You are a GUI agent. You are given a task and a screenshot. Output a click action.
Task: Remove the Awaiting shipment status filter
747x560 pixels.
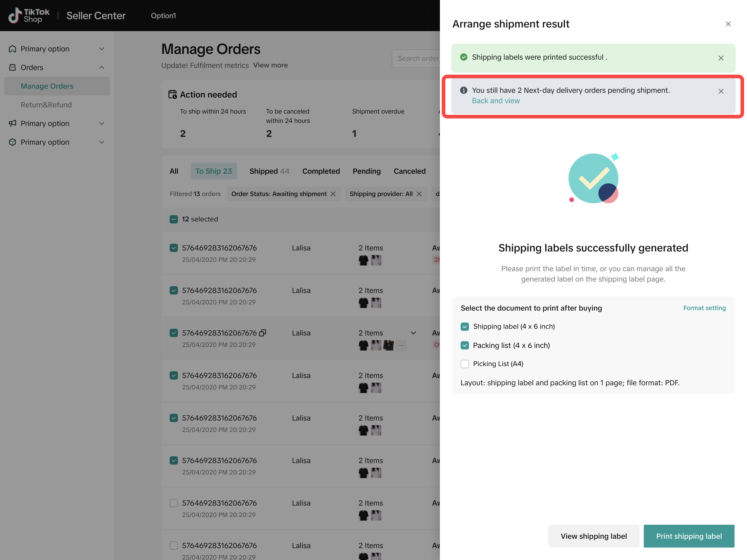(x=333, y=194)
